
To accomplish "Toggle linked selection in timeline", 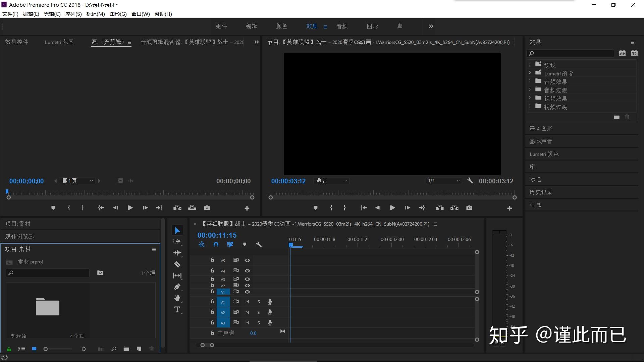I will [x=230, y=244].
